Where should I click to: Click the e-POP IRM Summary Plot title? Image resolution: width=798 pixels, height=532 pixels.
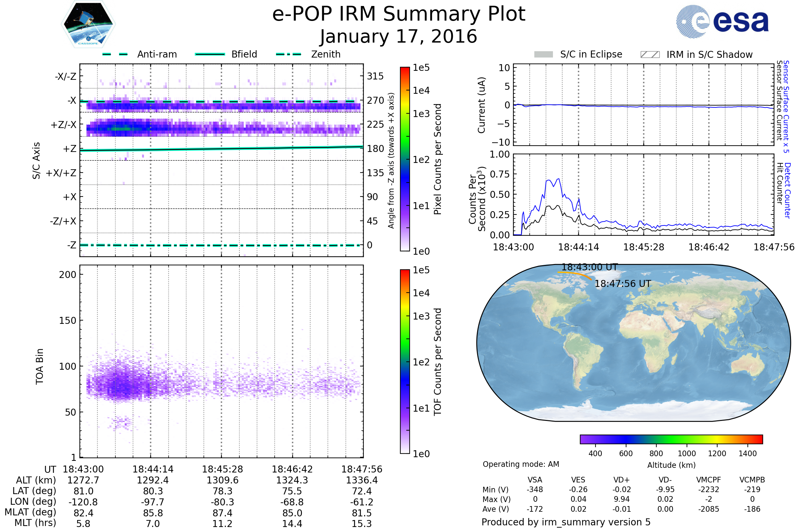click(399, 14)
